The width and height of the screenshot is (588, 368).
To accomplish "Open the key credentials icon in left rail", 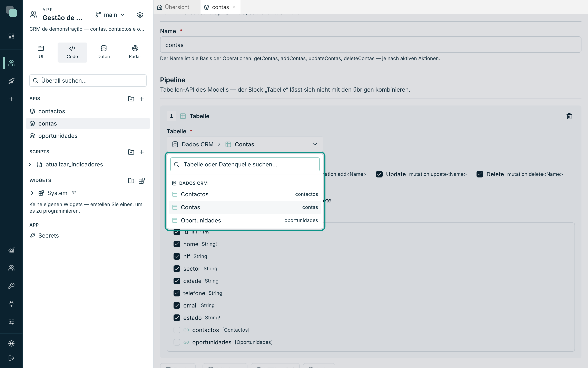I will 11,286.
